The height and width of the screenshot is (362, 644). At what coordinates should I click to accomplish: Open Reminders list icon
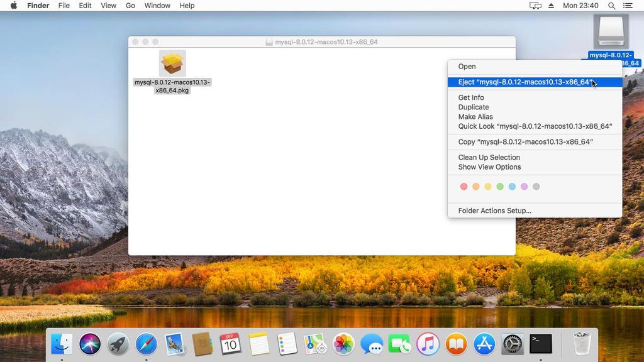[287, 344]
